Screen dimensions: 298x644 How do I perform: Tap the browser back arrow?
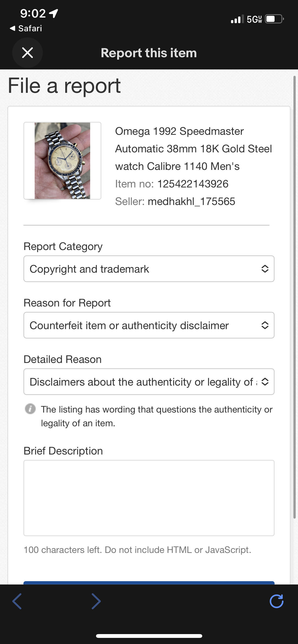17,601
